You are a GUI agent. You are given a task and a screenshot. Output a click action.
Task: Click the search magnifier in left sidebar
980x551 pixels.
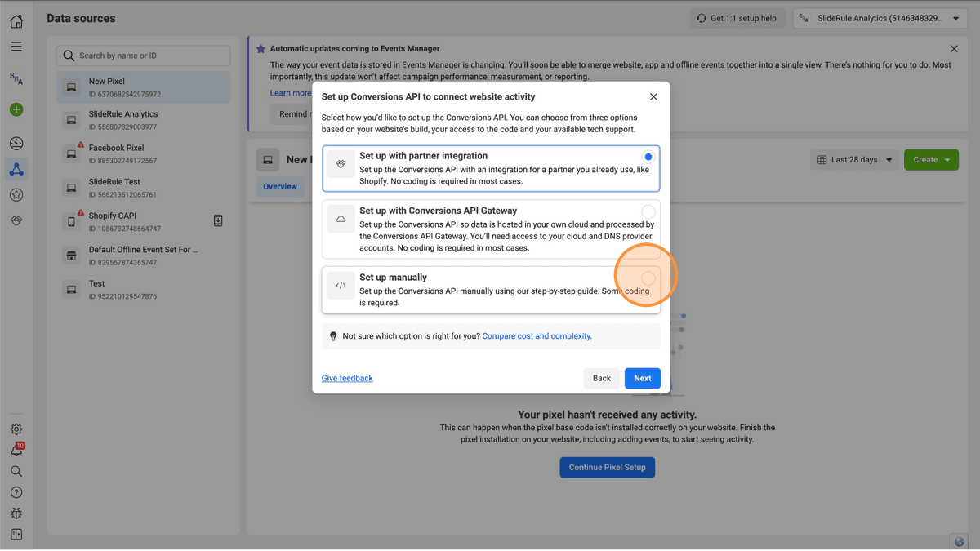[x=16, y=472]
